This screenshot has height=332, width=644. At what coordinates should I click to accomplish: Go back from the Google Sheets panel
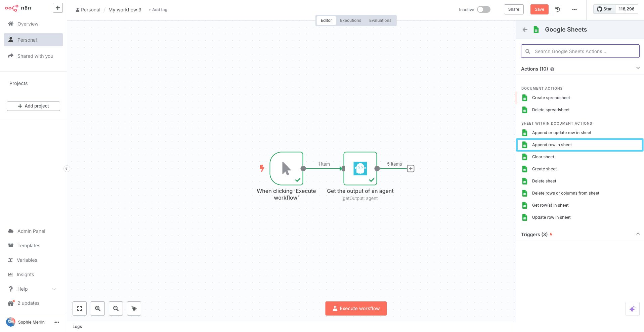[525, 30]
